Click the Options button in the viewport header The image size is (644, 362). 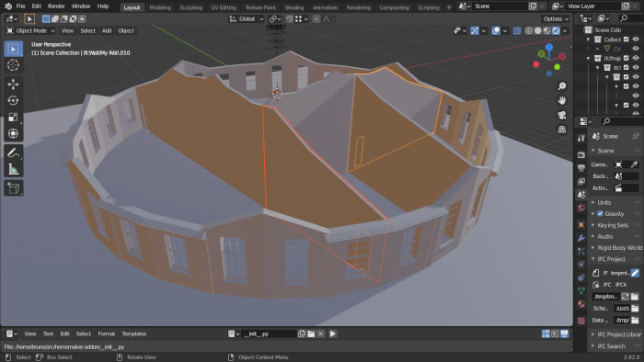(x=556, y=19)
